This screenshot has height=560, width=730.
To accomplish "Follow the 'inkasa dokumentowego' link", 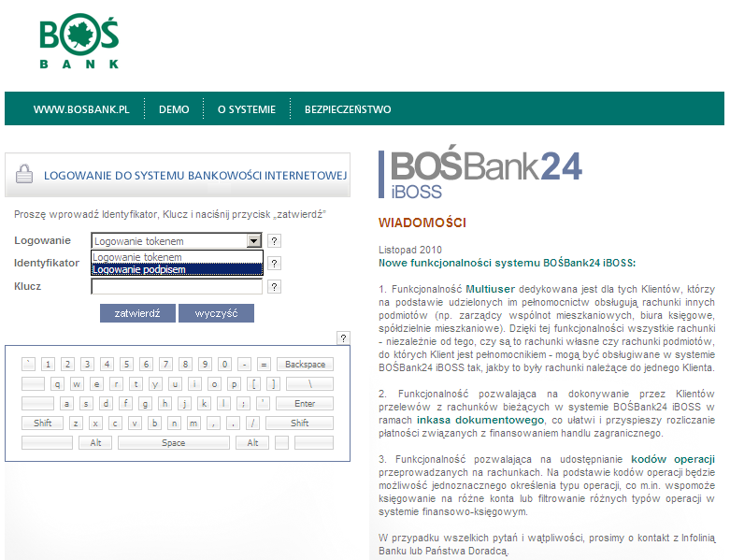I will tap(480, 420).
